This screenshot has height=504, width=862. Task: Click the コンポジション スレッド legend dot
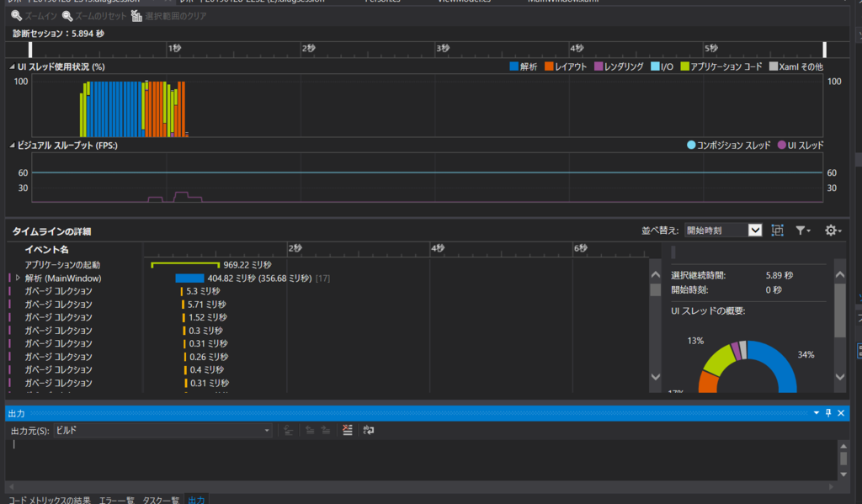coord(691,145)
